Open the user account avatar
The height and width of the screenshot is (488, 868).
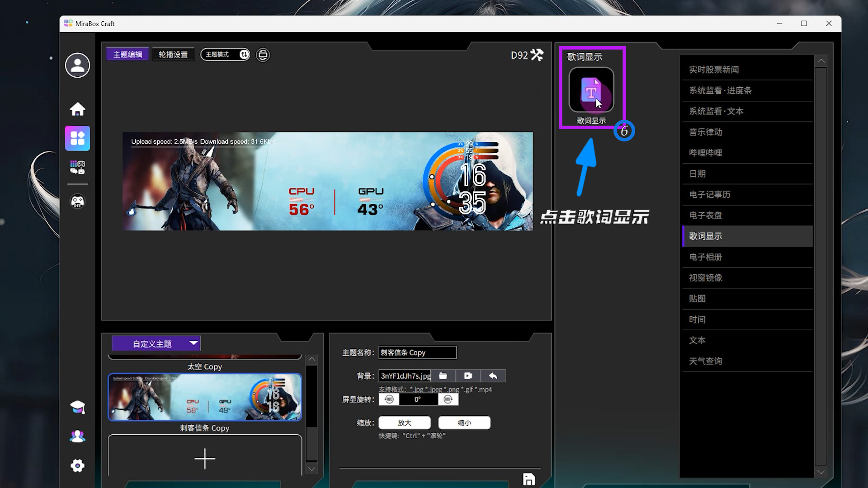(77, 66)
